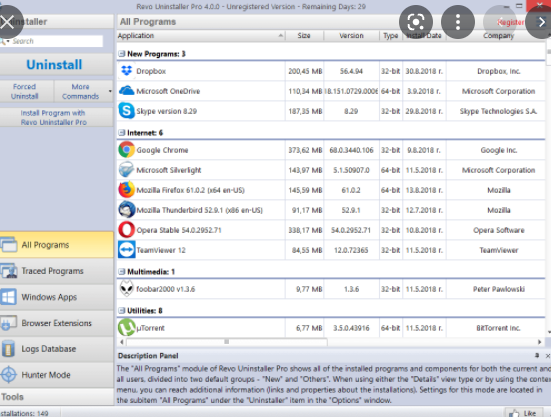This screenshot has width=551, height=417.
Task: Click the µTorrent icon
Action: (126, 327)
